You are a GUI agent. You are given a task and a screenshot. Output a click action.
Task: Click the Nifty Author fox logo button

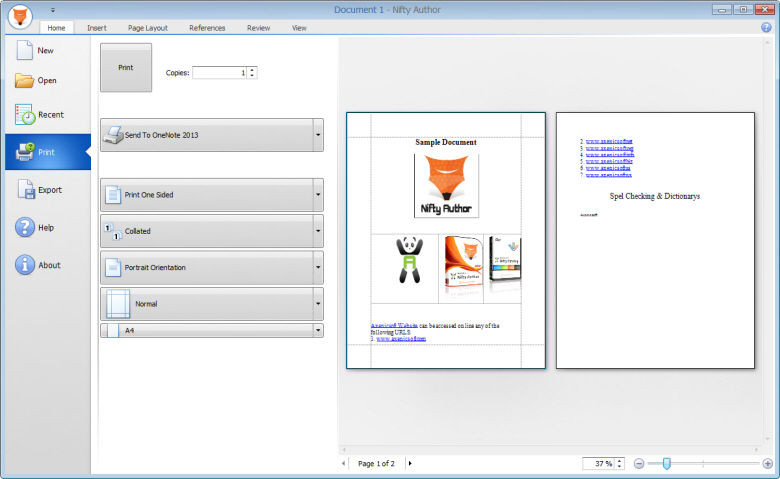coord(21,17)
